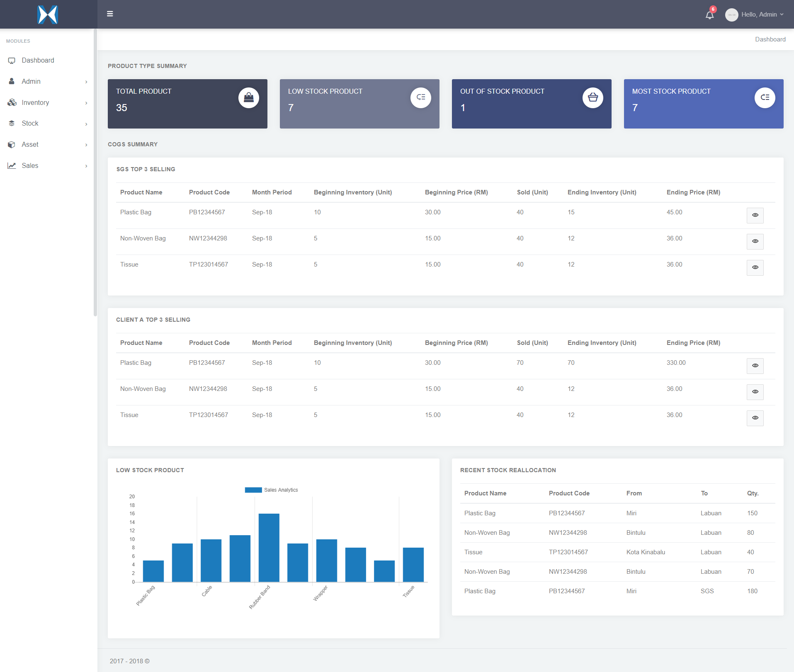Click the Dashboard breadcrumb link
Image resolution: width=794 pixels, height=672 pixels.
tap(770, 39)
